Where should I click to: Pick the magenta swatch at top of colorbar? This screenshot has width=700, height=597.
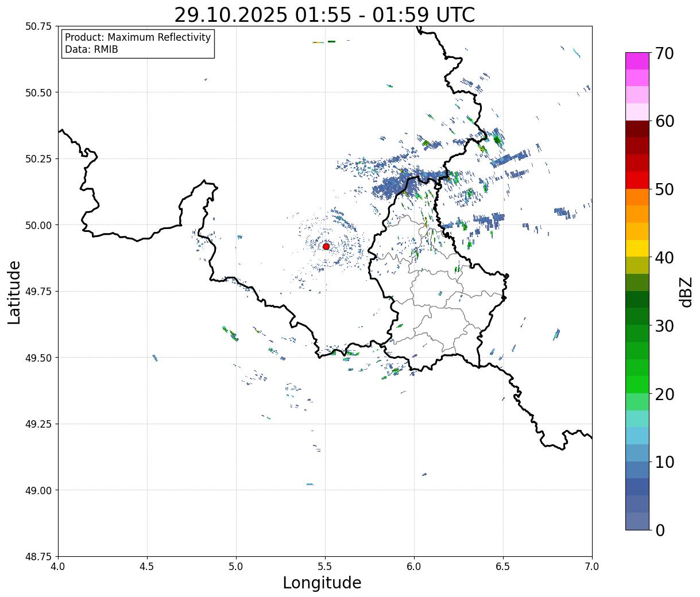[x=637, y=61]
